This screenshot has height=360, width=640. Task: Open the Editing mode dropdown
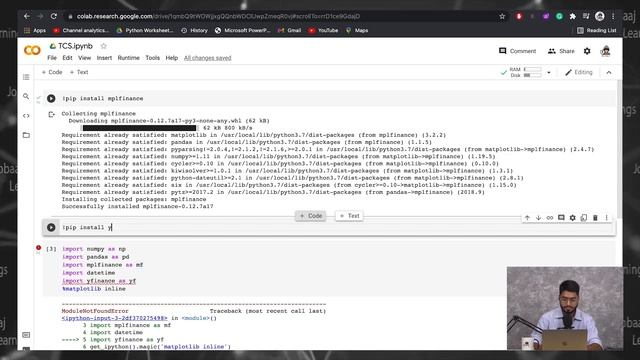click(x=579, y=72)
